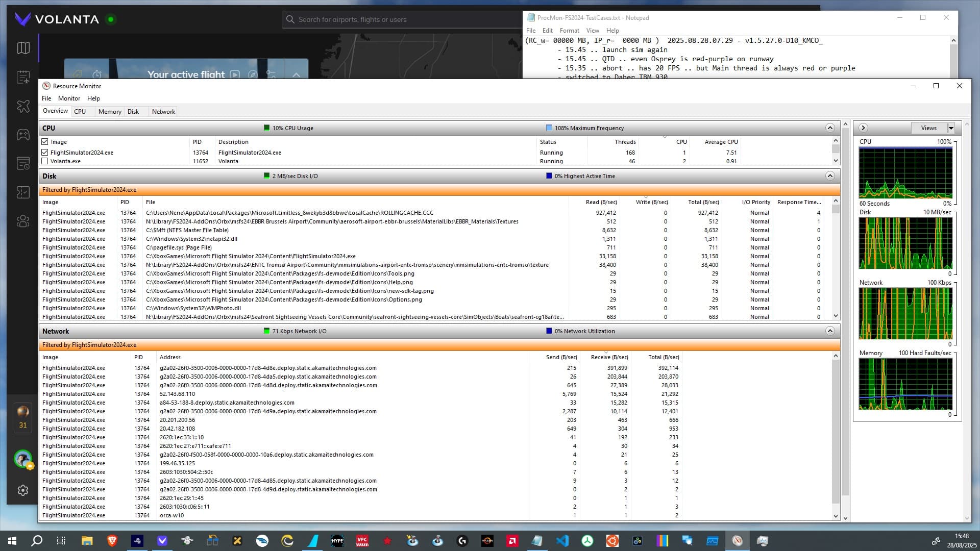Open Visual Studio Code from the taskbar
The image size is (980, 551).
[x=562, y=541]
